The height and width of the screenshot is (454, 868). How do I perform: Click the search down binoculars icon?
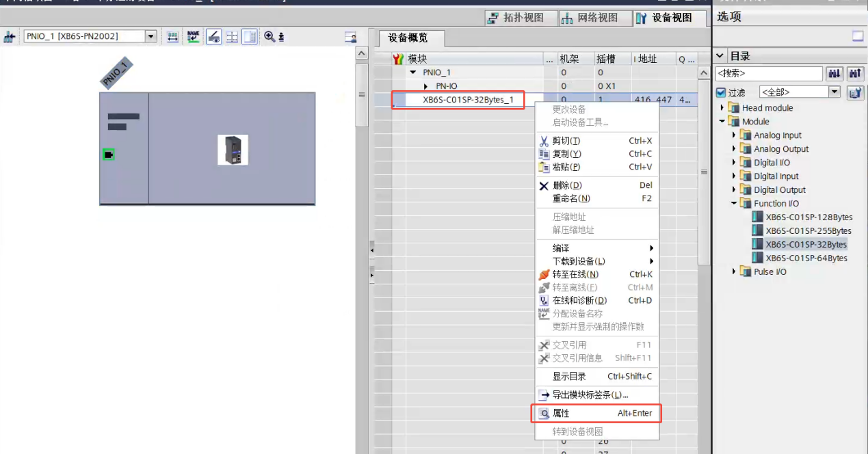(834, 73)
